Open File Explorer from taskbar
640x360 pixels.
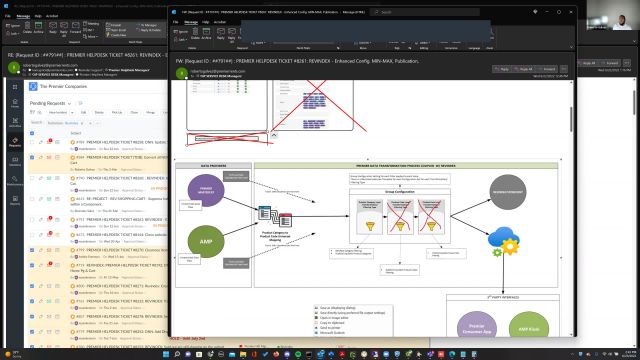click(x=243, y=354)
